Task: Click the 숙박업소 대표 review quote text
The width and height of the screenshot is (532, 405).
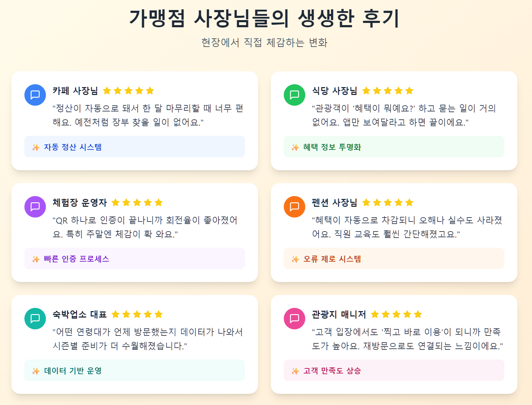Action: pos(148,339)
